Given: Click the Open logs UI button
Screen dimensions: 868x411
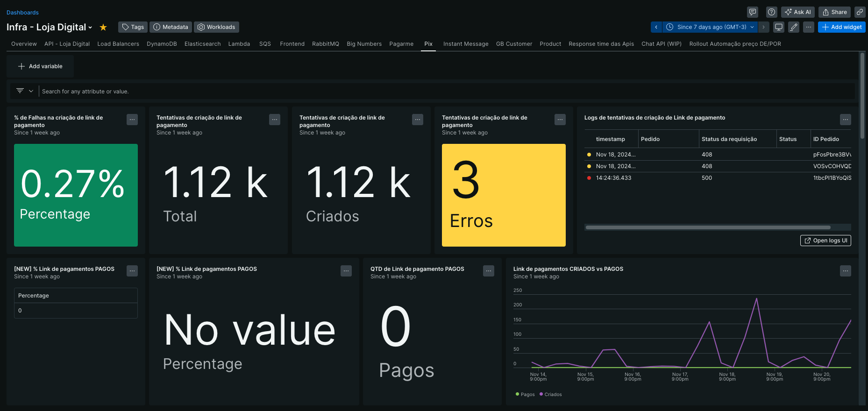Looking at the screenshot, I should 825,241.
